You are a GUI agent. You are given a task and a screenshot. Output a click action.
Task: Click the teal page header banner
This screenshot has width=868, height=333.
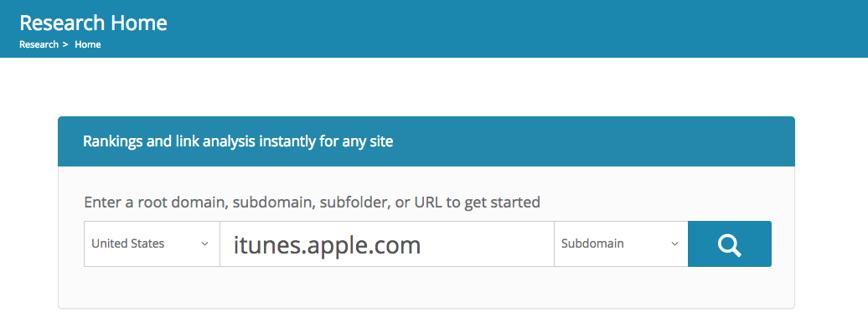point(434,28)
